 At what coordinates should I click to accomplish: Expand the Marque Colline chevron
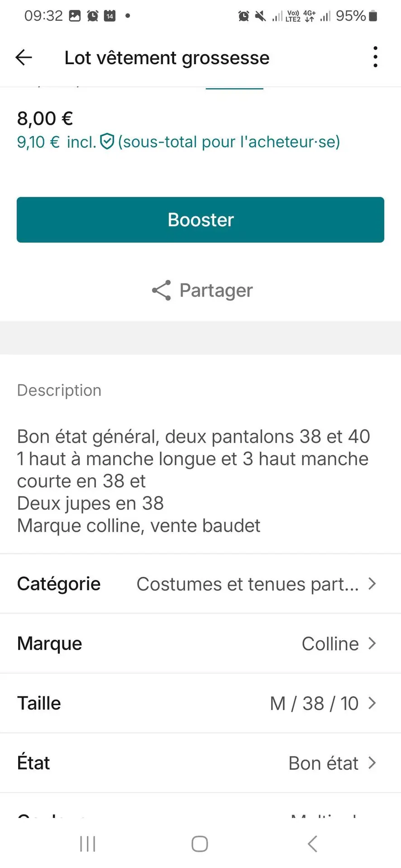click(x=372, y=643)
